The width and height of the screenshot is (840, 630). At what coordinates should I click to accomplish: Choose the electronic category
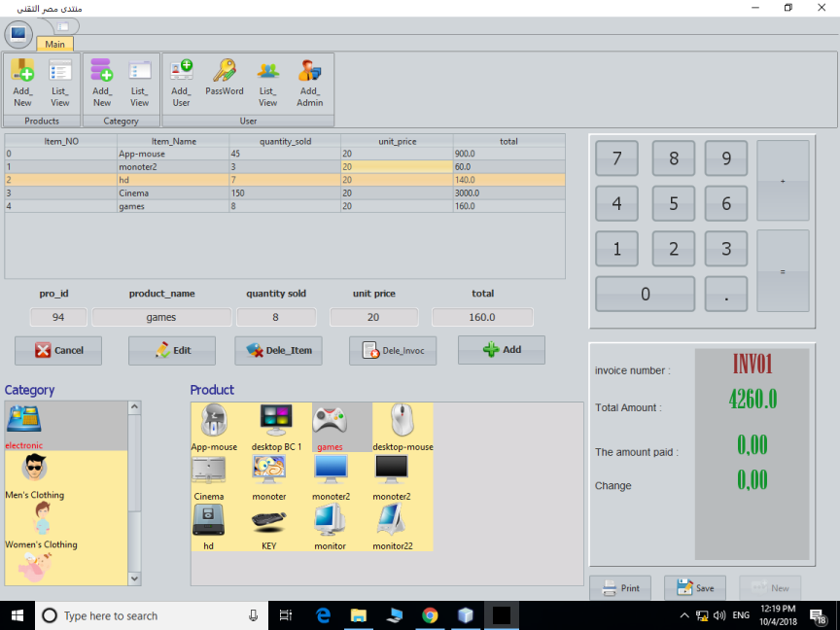(66, 427)
